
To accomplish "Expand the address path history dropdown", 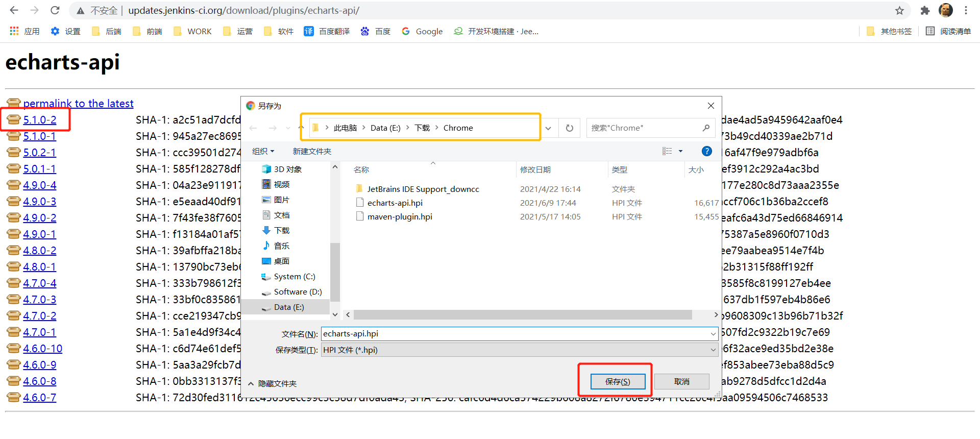I will point(548,128).
